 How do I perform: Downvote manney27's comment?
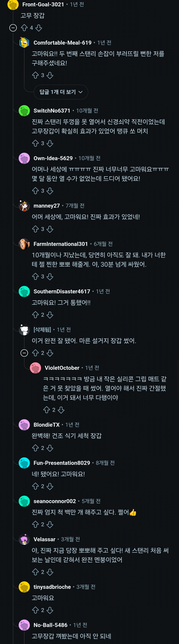coord(50,229)
